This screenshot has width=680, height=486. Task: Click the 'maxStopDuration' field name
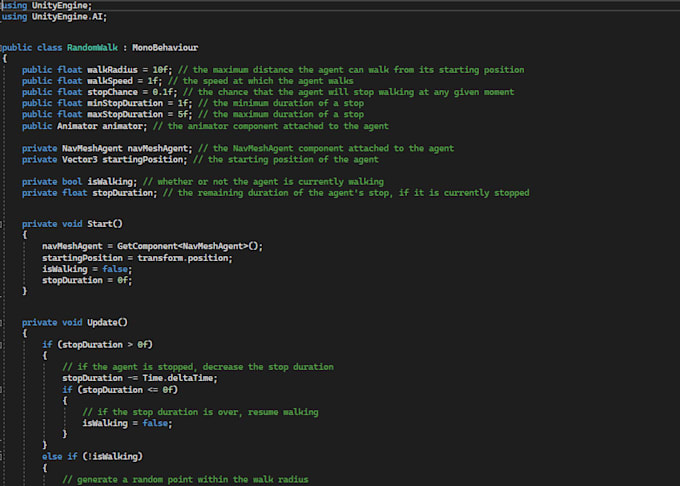125,114
